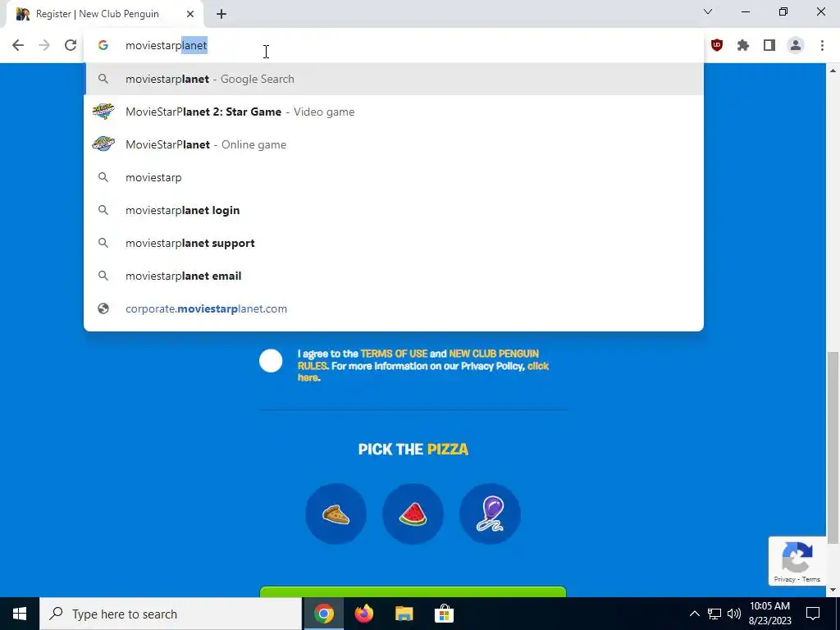Toggle the browser side panel icon
Screen dimensions: 840x630
769,46
